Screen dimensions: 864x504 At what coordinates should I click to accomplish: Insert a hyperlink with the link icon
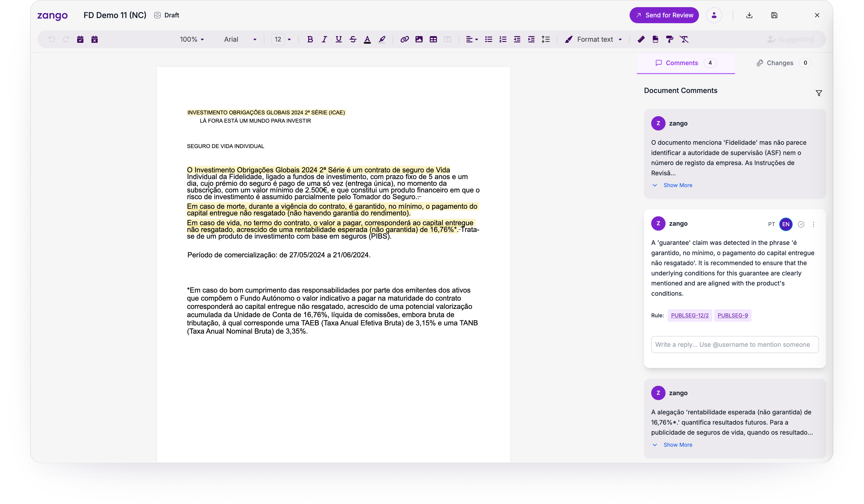point(405,39)
